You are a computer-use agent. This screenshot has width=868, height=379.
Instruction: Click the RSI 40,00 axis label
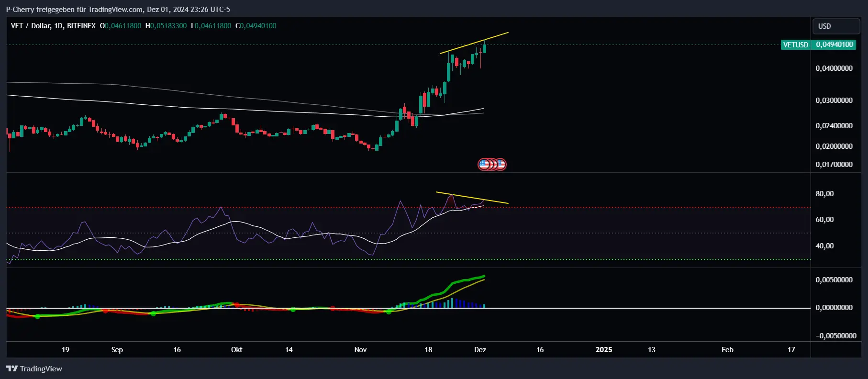[824, 246]
